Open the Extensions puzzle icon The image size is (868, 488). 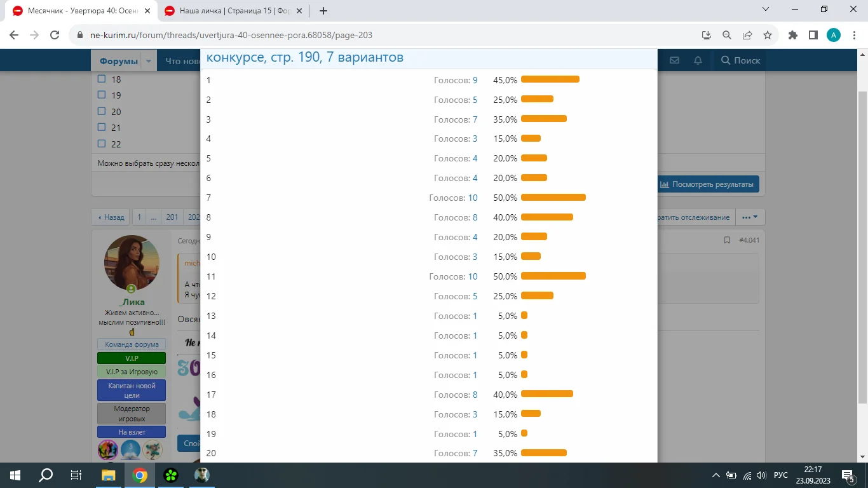(x=793, y=36)
